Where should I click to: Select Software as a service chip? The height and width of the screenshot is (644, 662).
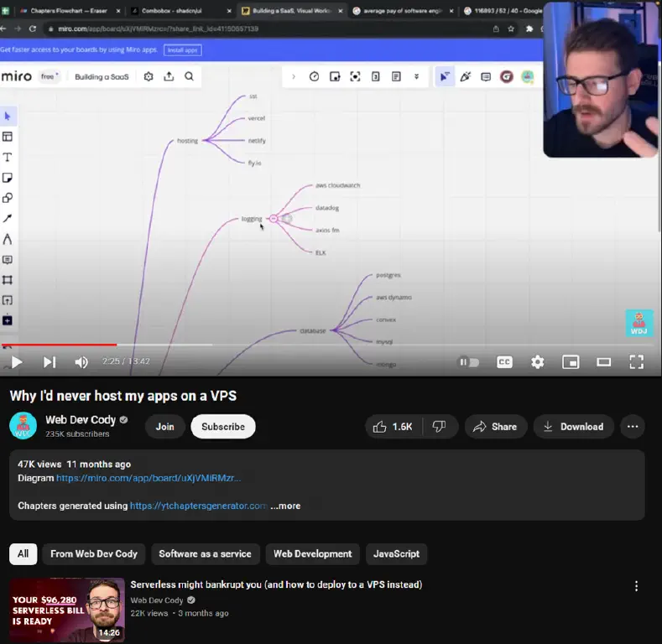click(x=206, y=553)
